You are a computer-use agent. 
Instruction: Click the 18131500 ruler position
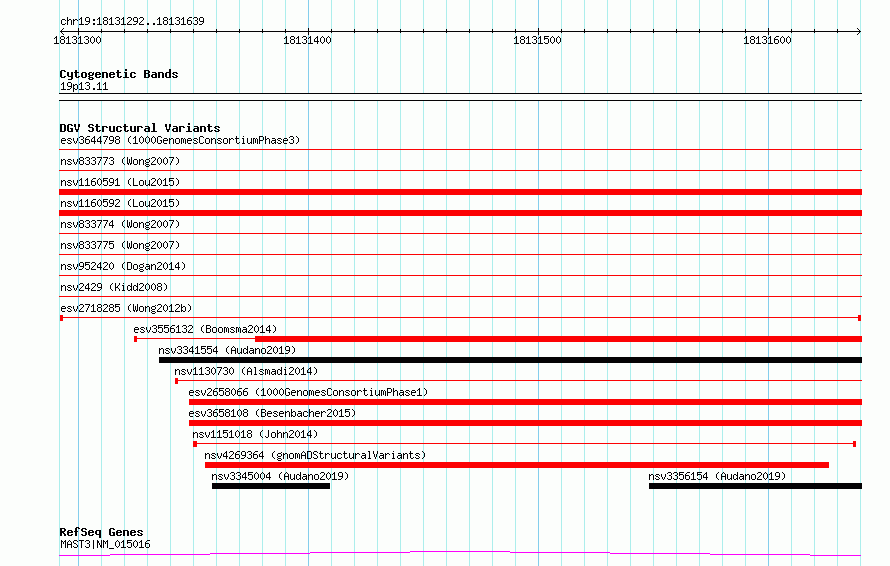537,40
